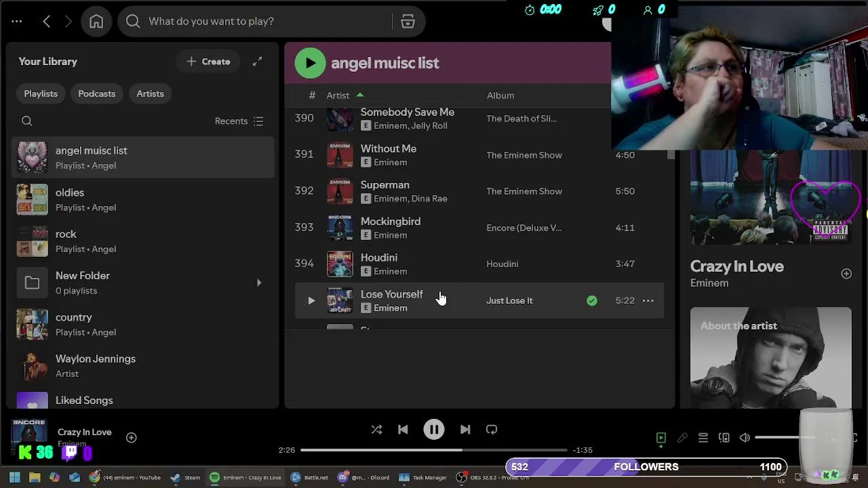Switch to the Discord taskbar window
Image resolution: width=868 pixels, height=488 pixels.
[366, 477]
